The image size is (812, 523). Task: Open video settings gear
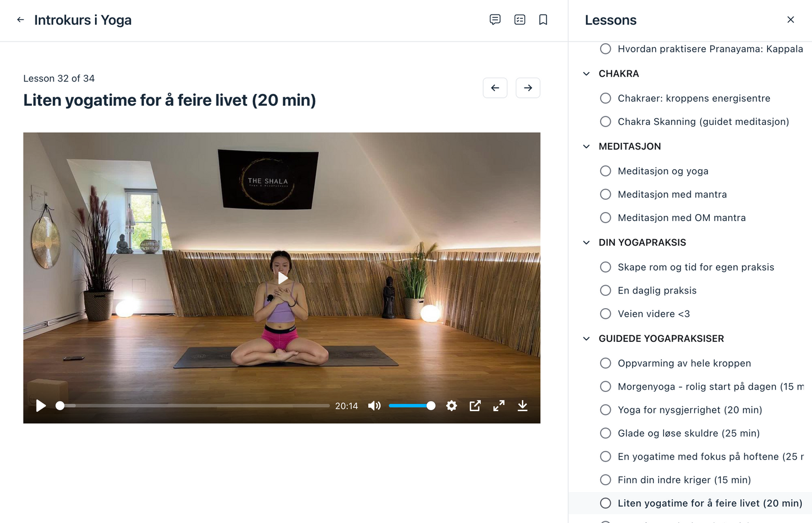pyautogui.click(x=451, y=406)
